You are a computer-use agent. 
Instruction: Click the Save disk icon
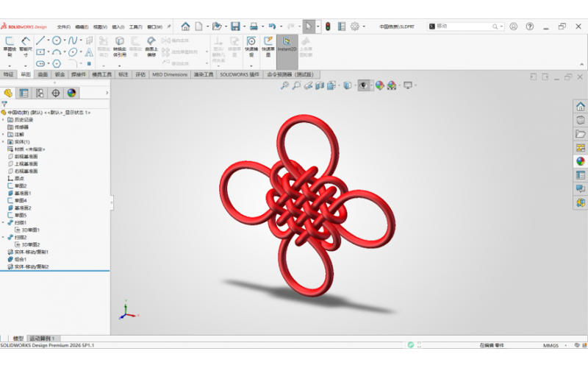click(235, 26)
